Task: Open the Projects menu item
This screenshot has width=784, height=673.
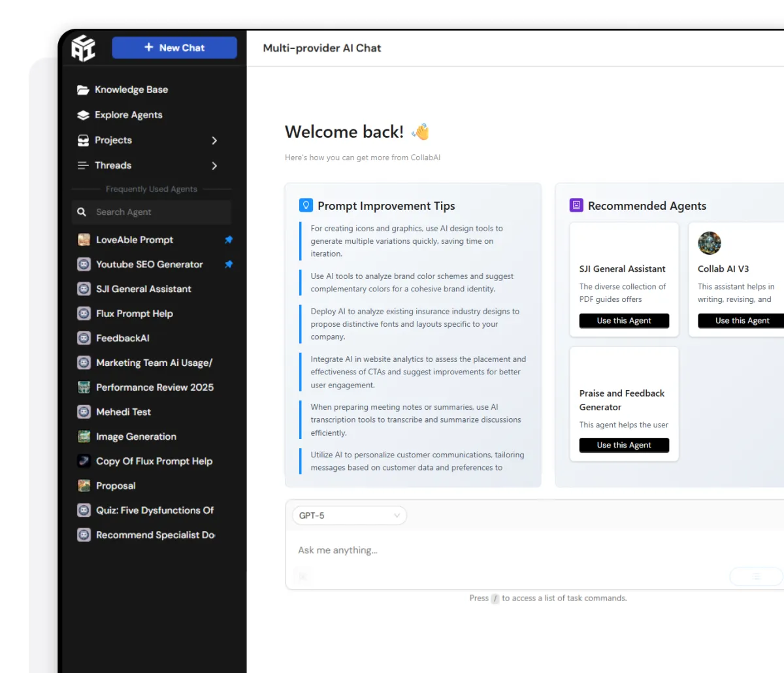Action: click(x=113, y=140)
